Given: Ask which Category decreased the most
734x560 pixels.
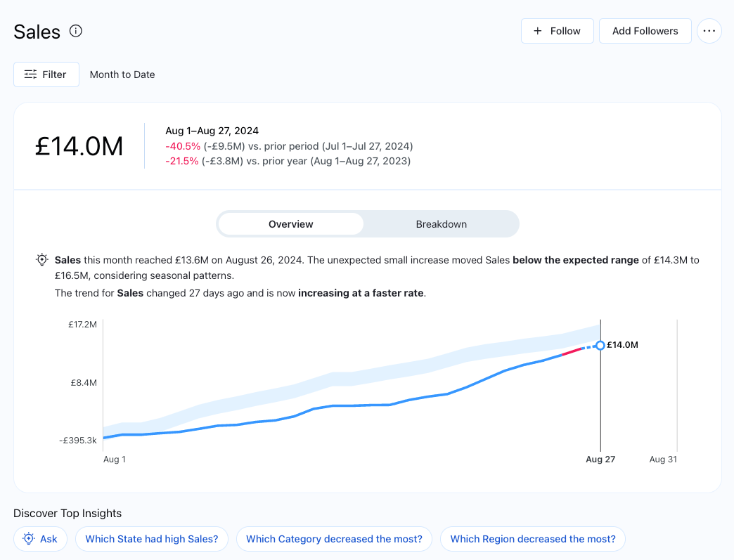Looking at the screenshot, I should pos(334,539).
